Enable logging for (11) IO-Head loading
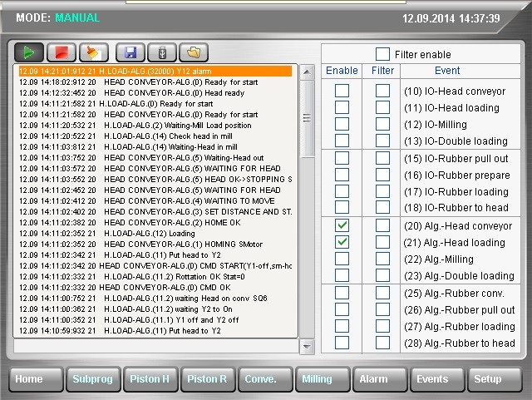The width and height of the screenshot is (532, 400). pos(342,107)
